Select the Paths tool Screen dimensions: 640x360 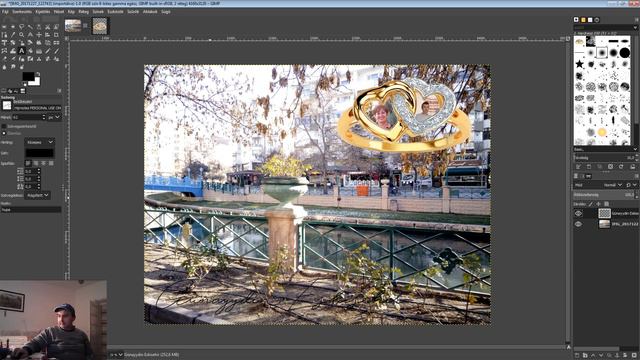tap(4, 35)
